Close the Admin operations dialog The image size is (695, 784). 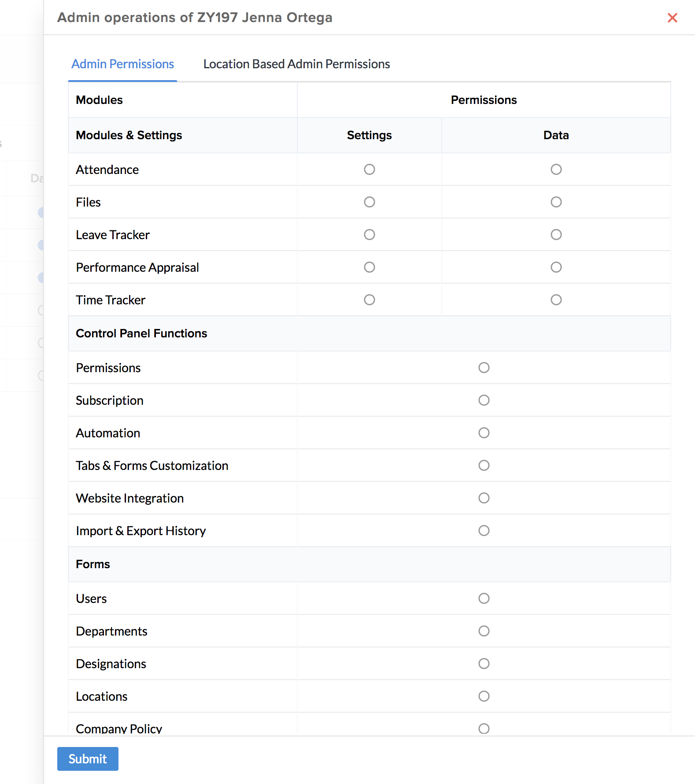[672, 18]
